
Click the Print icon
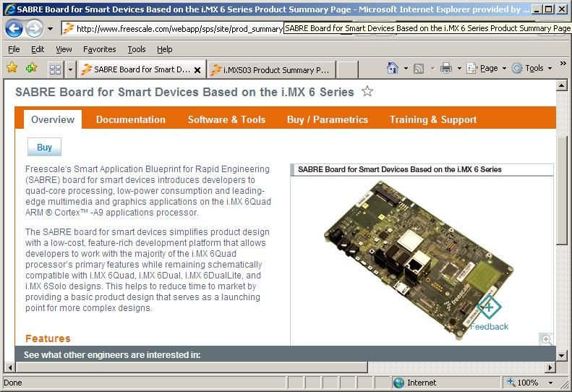point(445,68)
